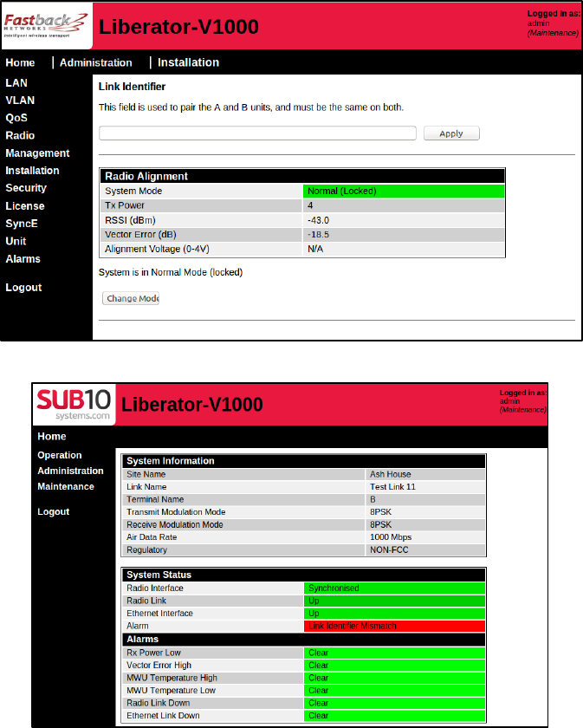Click the Radio Link Up status

394,601
